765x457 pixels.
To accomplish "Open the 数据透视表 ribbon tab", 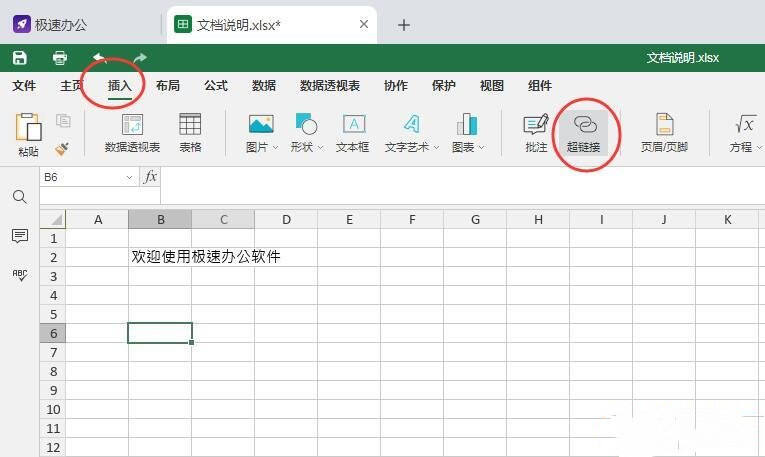I will coord(330,86).
